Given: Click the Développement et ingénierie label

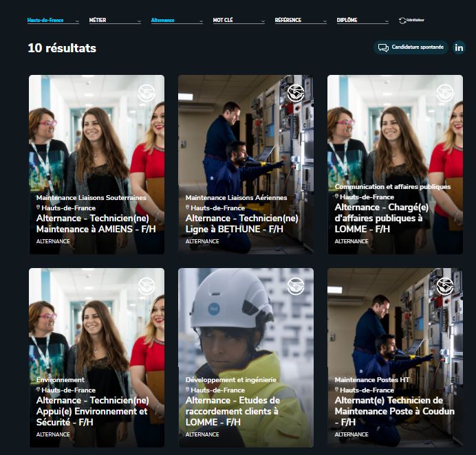Looking at the screenshot, I should click(x=231, y=380).
